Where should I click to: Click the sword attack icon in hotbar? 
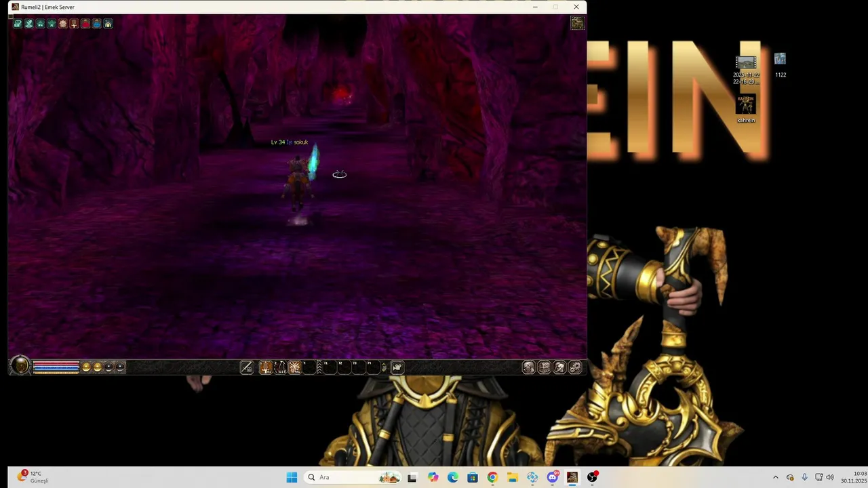click(x=247, y=367)
